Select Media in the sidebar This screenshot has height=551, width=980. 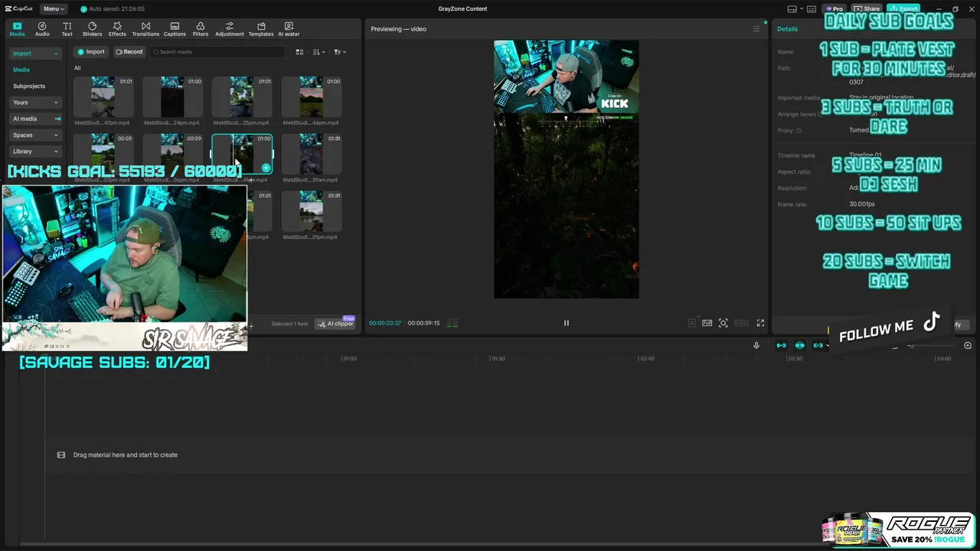coord(21,70)
